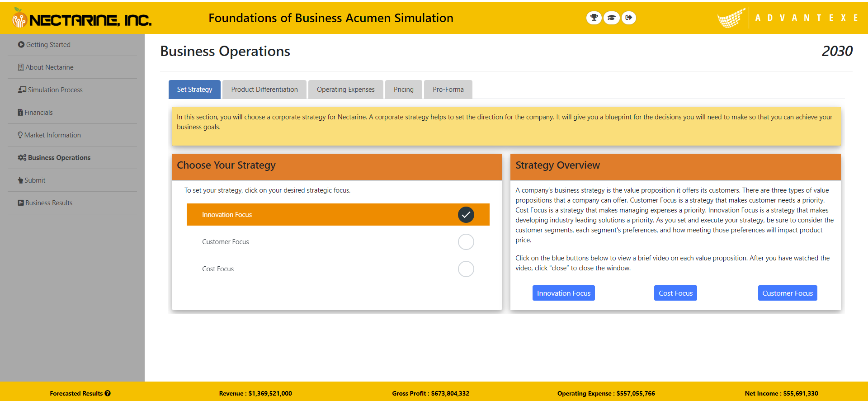Click the Strategy Overview panel header
The image size is (868, 401).
tap(675, 167)
